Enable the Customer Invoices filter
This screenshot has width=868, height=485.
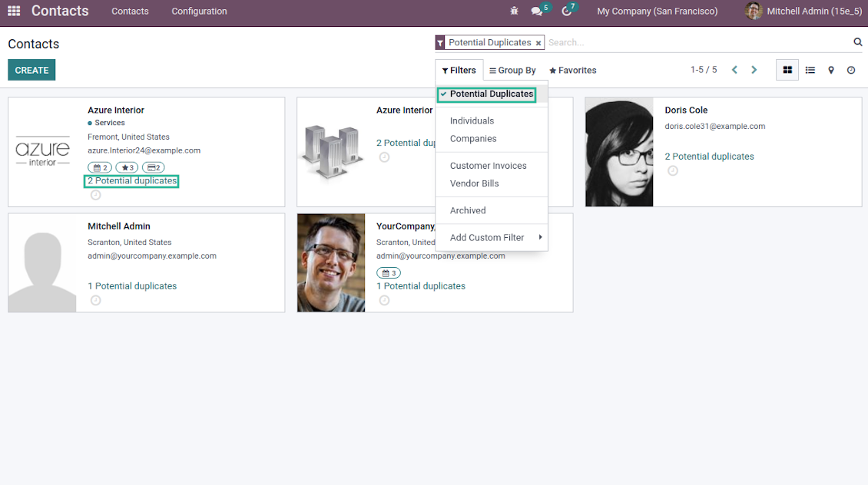(x=488, y=165)
